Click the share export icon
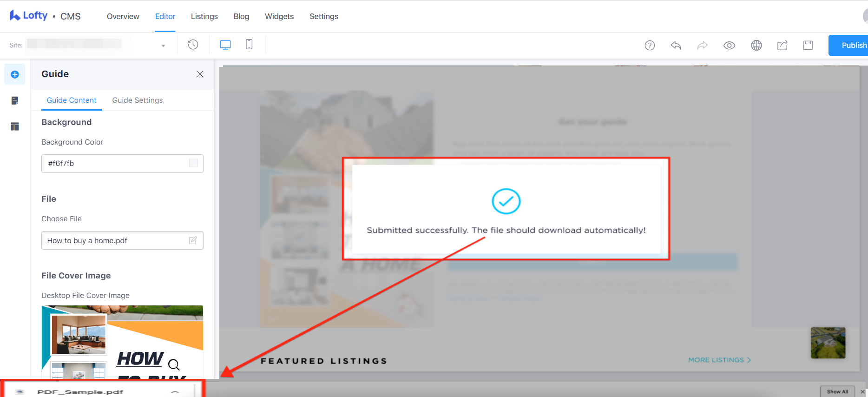868x397 pixels. tap(783, 45)
